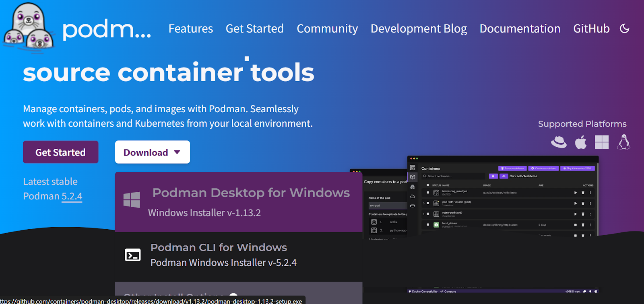Screen dimensions: 644x304
Task: Click Compose in the preview status bar
Action: tap(448, 292)
